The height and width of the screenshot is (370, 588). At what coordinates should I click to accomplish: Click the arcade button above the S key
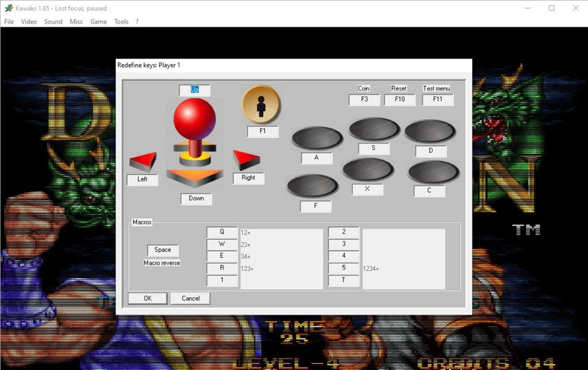pos(374,129)
